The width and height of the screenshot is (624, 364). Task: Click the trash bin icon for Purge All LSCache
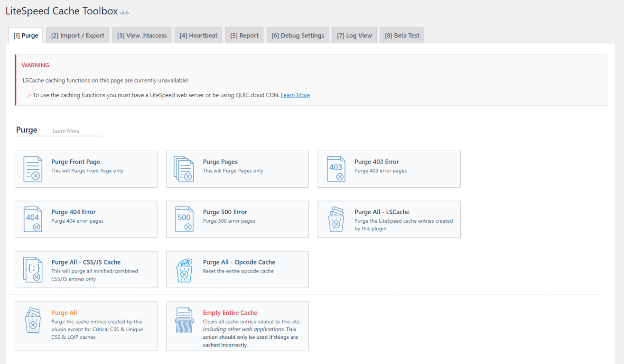click(x=336, y=219)
